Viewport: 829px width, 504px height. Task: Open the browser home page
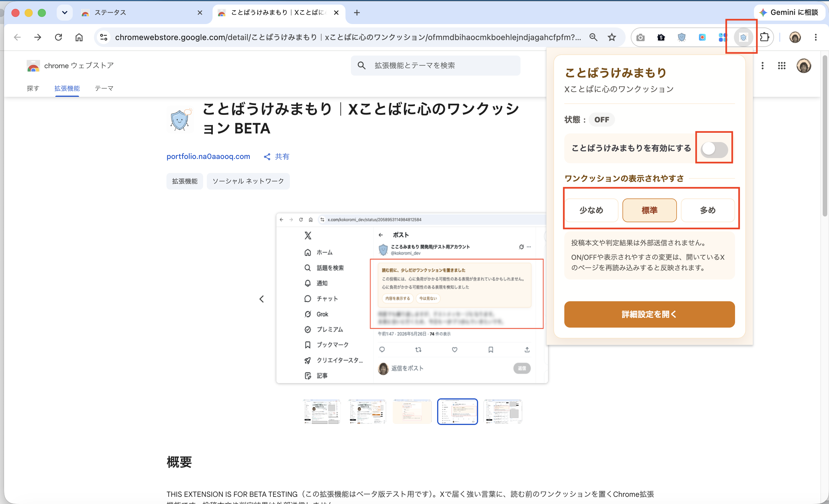[79, 37]
